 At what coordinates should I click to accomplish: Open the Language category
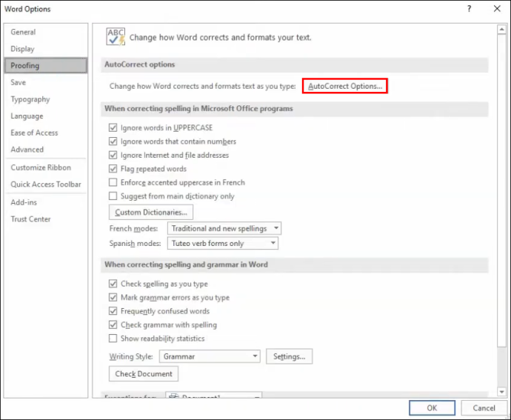(27, 116)
